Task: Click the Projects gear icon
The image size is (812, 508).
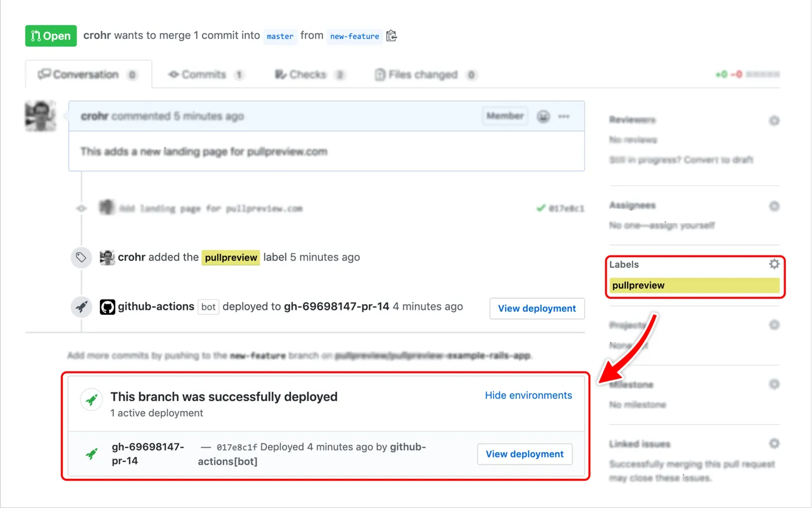Action: [x=774, y=325]
